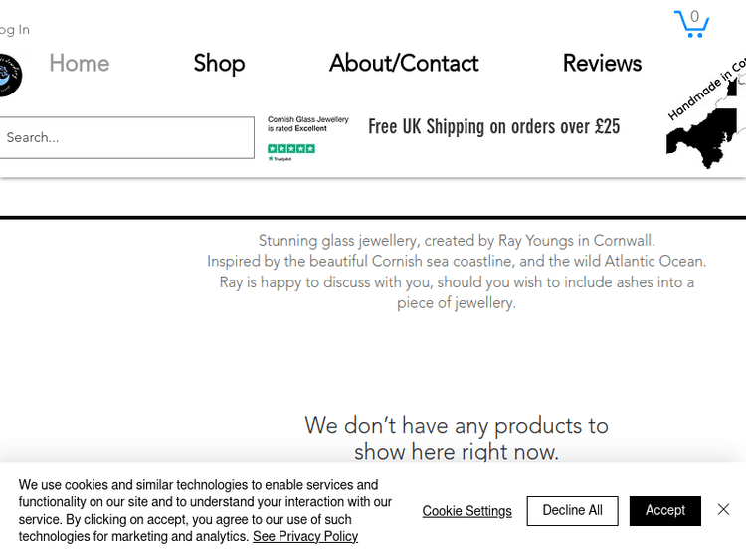Focus the Search input field
This screenshot has width=746, height=560.
tap(126, 138)
